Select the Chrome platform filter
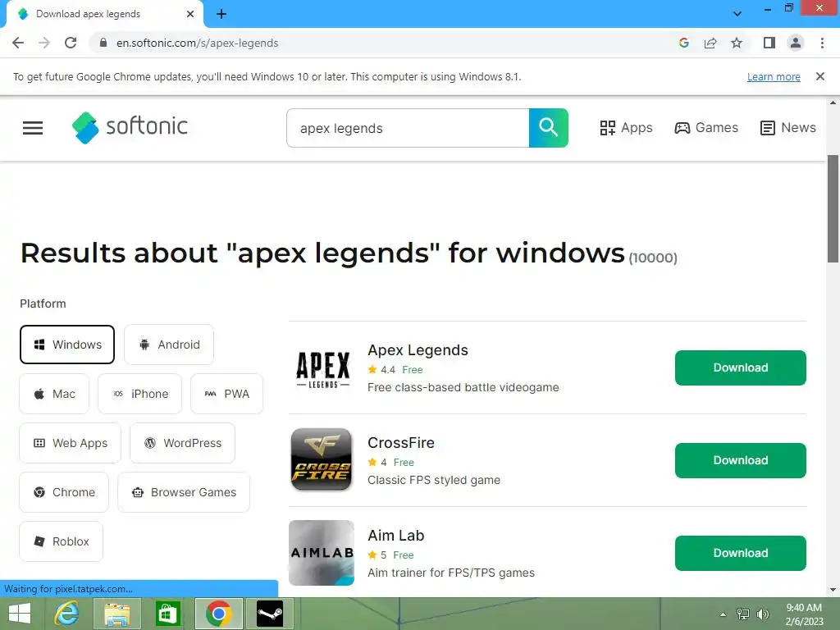The height and width of the screenshot is (630, 840). click(x=64, y=492)
